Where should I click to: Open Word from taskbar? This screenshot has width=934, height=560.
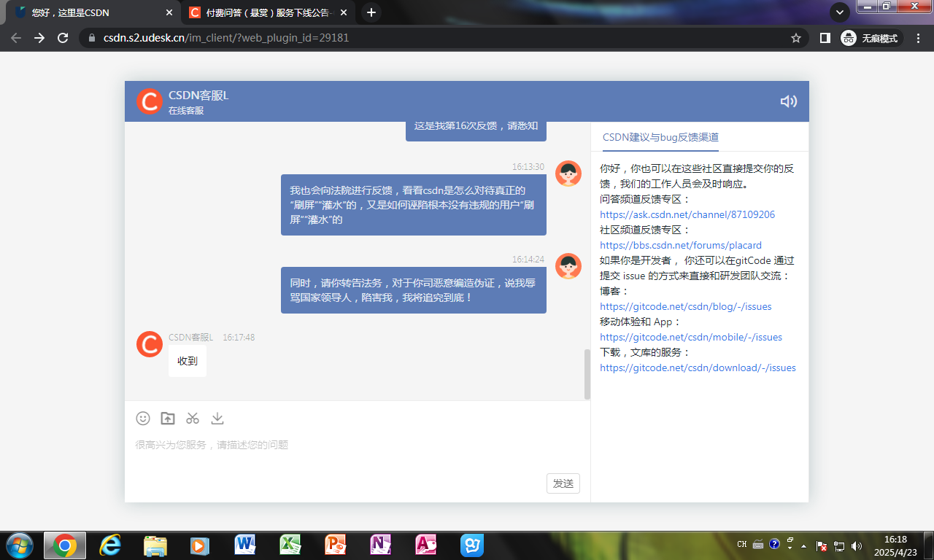(244, 545)
